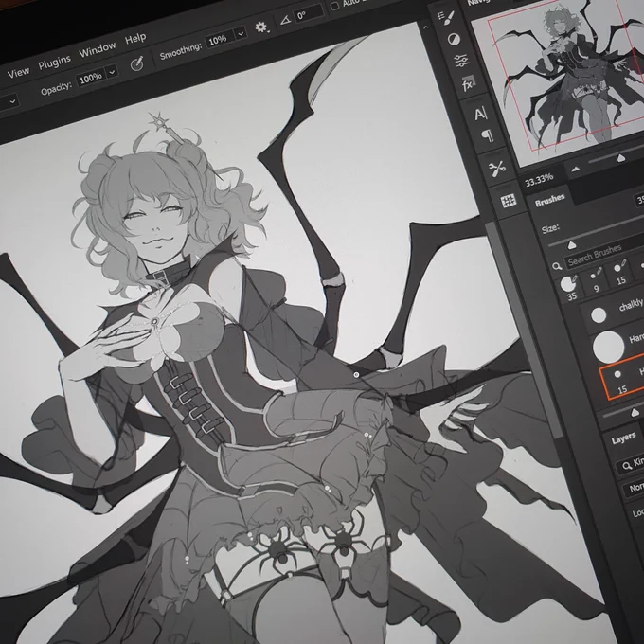Screen dimensions: 644x644
Task: Click the Smoothing 10% value field
Action: point(220,40)
